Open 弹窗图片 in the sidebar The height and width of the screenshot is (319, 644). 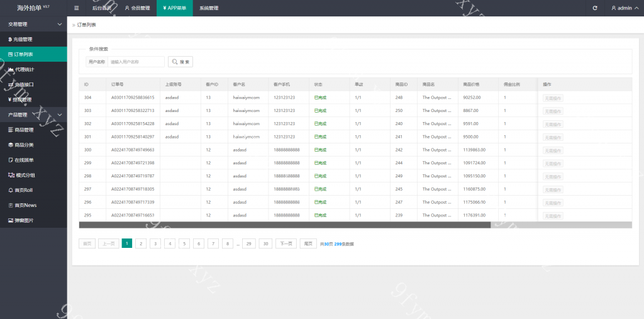[33, 220]
